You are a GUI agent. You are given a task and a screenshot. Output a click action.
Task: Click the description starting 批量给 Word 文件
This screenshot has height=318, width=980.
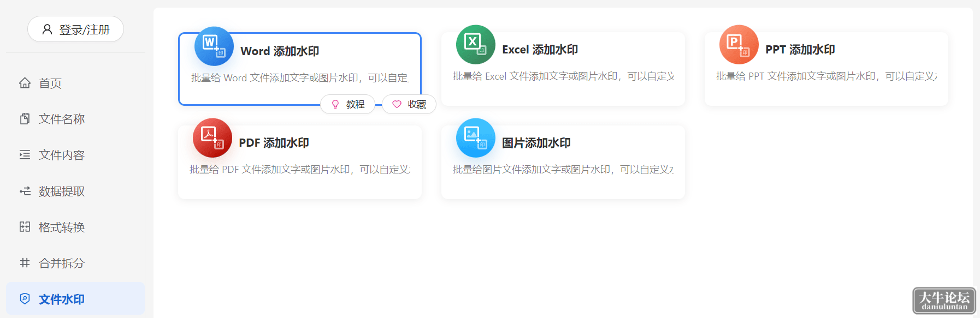coord(300,78)
